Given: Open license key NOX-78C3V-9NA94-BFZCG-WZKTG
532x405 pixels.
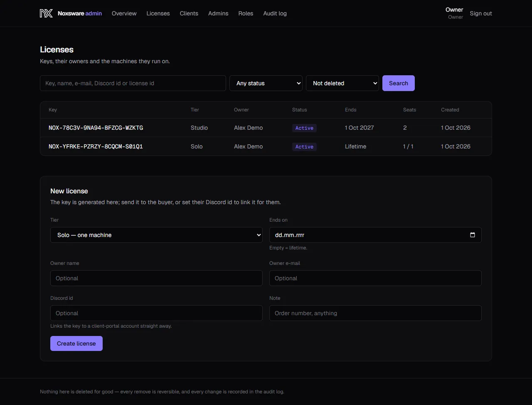Looking at the screenshot, I should [x=96, y=128].
